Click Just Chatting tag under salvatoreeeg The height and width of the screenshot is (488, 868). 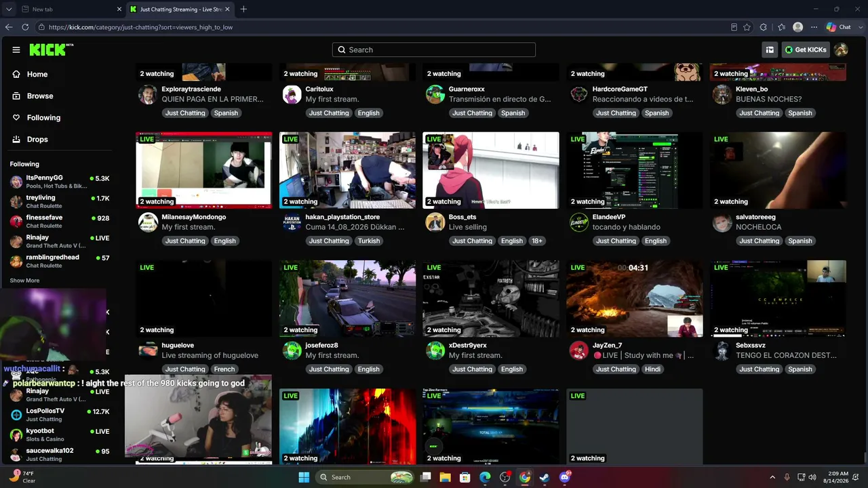[759, 241]
